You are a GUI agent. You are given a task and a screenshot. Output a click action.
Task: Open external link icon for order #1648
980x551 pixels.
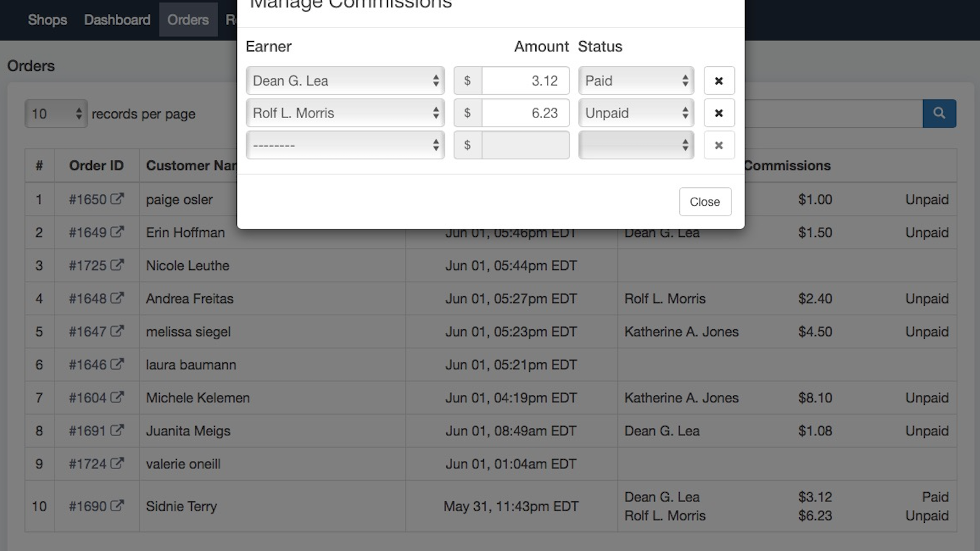point(117,298)
